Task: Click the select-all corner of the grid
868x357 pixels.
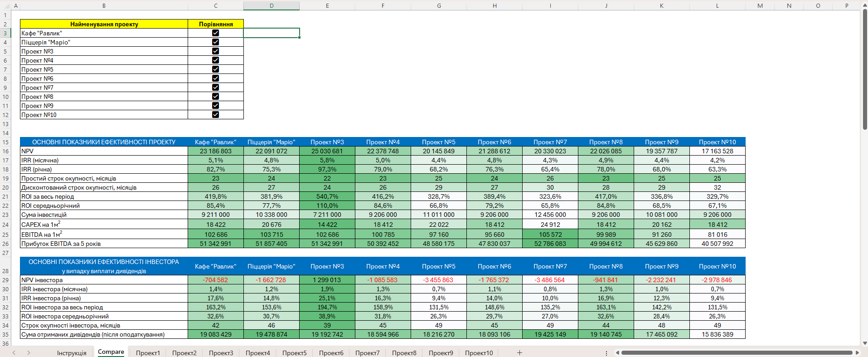Action: point(5,5)
